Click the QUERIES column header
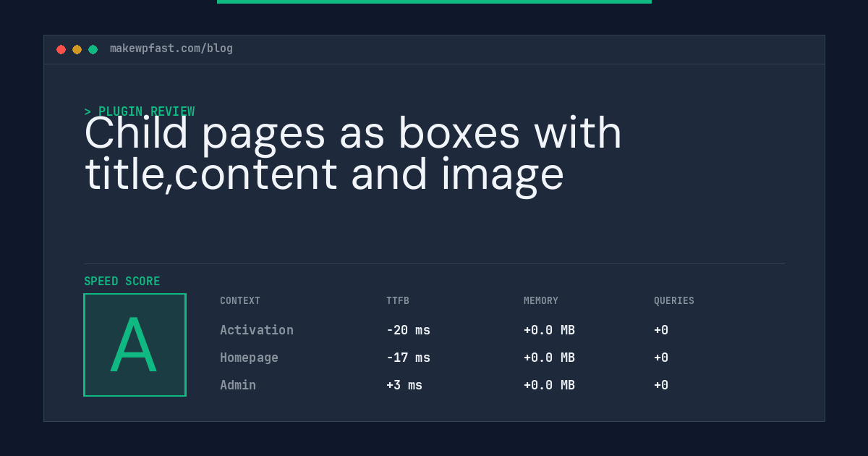 click(674, 300)
